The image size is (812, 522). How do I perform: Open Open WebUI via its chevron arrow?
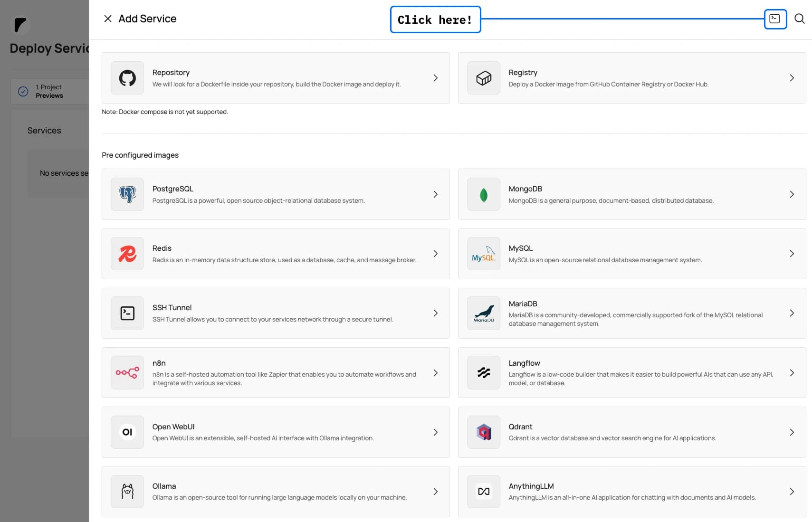pos(436,432)
